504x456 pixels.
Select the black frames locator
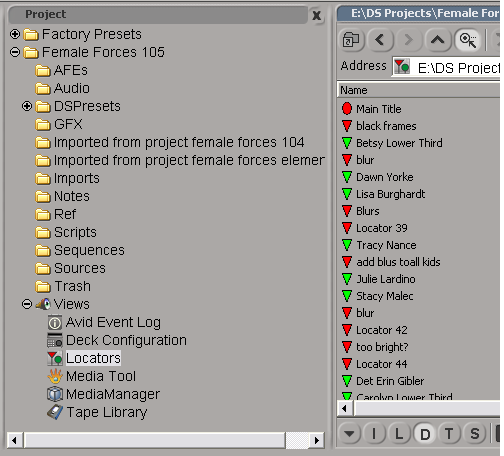pos(379,126)
